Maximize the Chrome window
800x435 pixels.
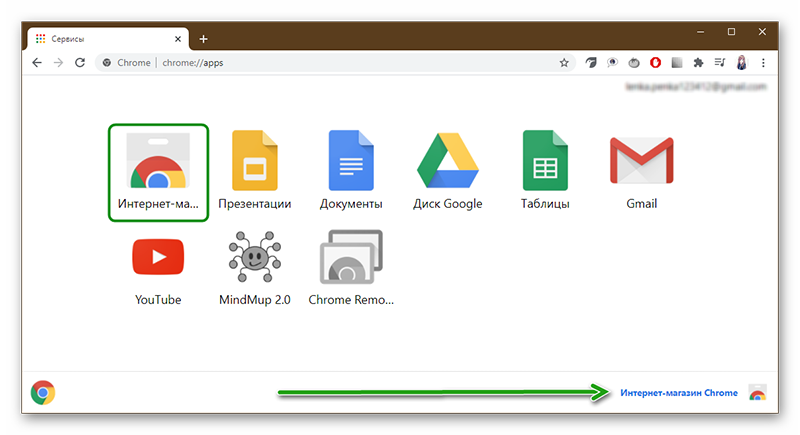[731, 32]
